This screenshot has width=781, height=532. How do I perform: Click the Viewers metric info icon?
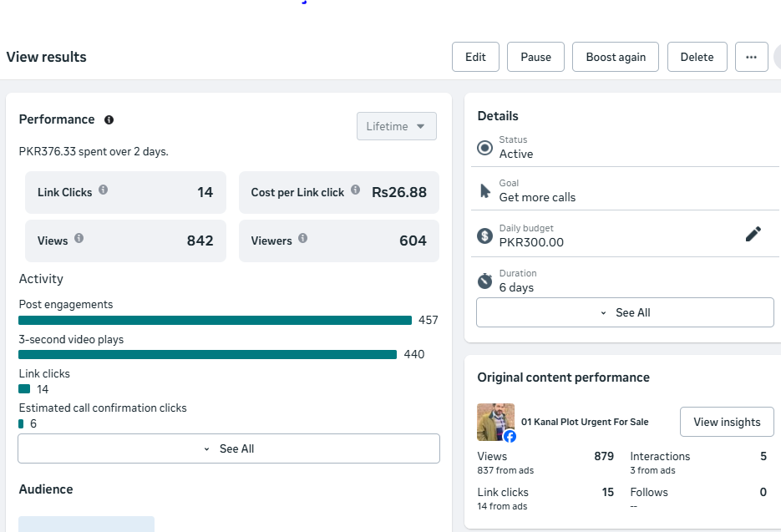(x=303, y=239)
